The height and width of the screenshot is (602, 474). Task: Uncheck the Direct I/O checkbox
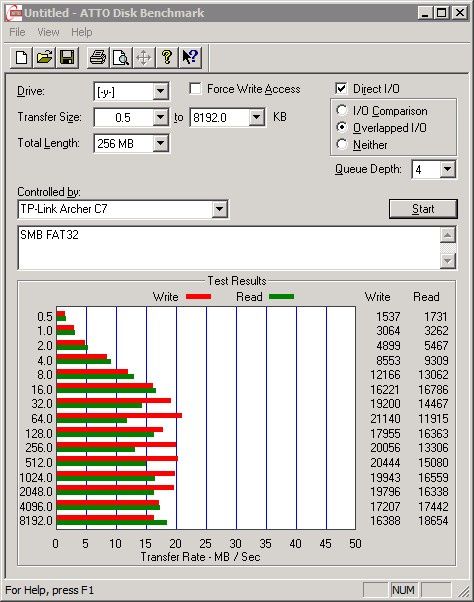(341, 89)
